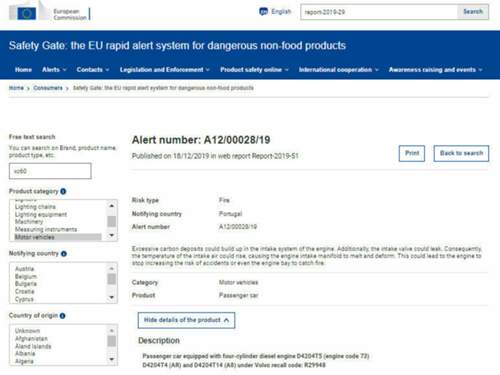Image resolution: width=500 pixels, height=375 pixels.
Task: Click the free text search field
Action: point(50,171)
